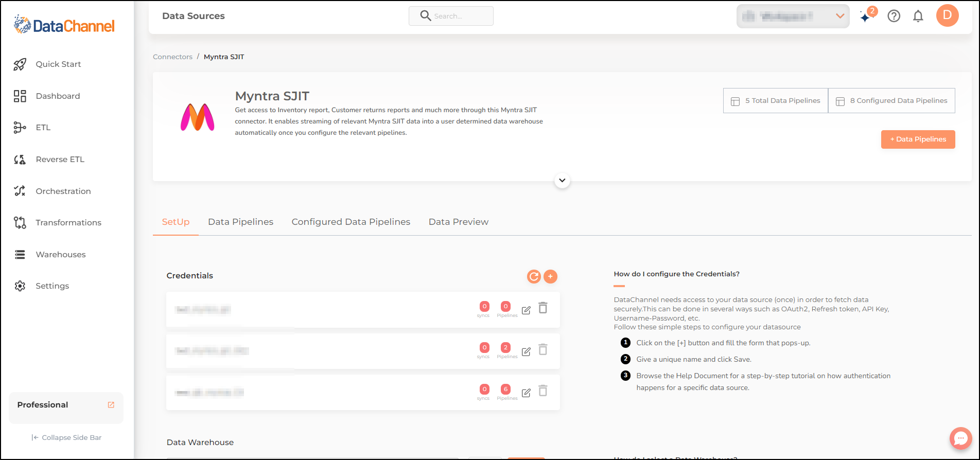Click the Credentials section heading

click(190, 276)
